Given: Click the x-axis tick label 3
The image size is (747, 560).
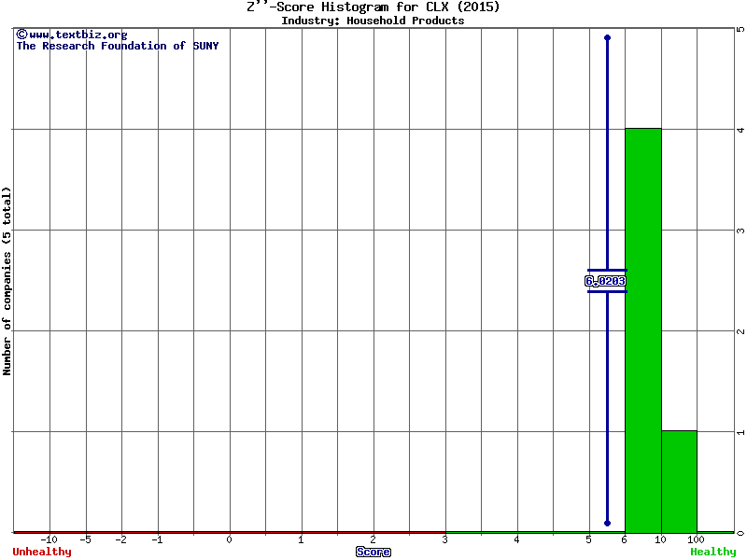Looking at the screenshot, I should click(x=445, y=539).
